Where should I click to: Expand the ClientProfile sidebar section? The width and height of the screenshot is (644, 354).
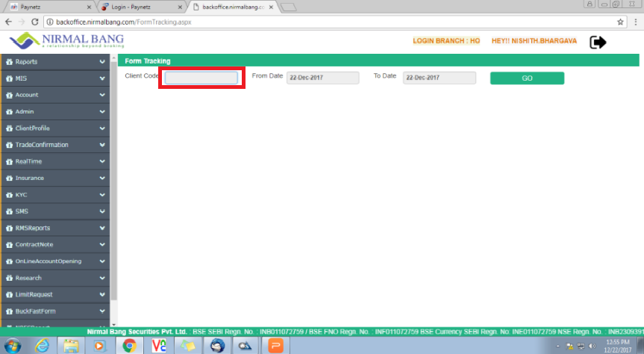(x=55, y=128)
